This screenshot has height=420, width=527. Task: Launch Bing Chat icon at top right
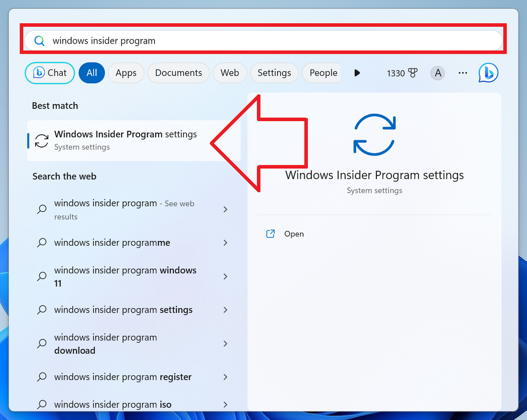click(489, 73)
